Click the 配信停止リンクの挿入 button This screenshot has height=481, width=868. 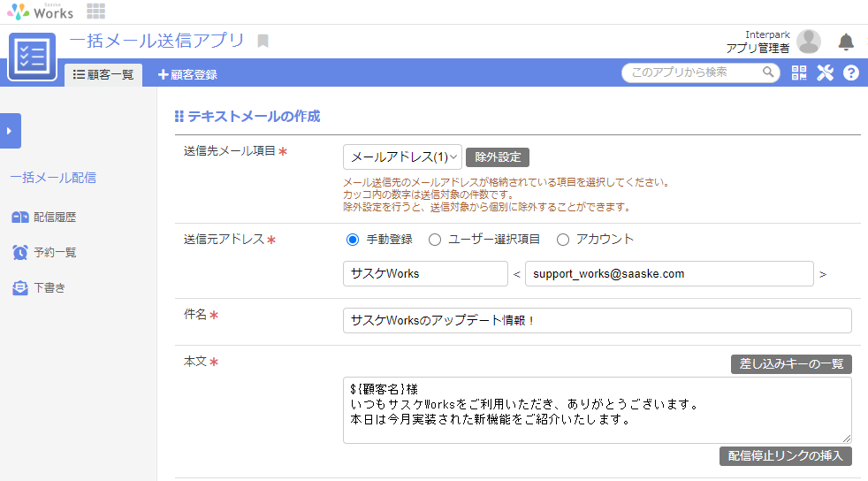[x=786, y=456]
